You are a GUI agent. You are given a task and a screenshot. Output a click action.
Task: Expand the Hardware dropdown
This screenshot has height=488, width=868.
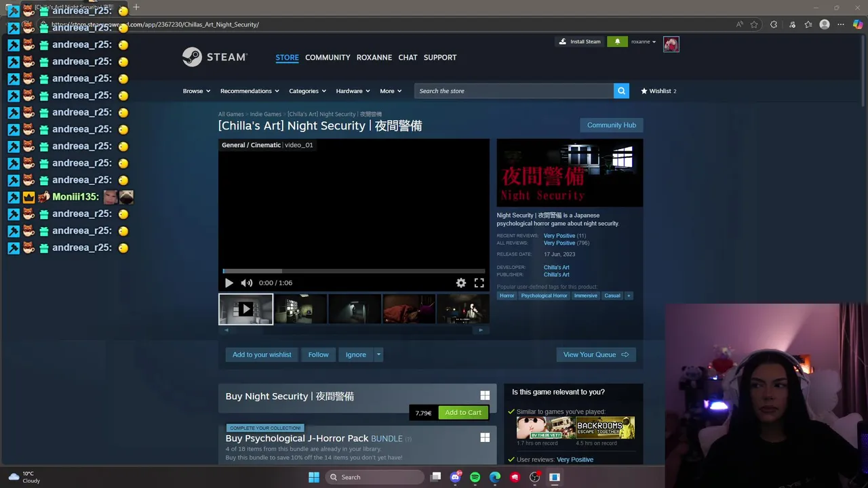(x=353, y=91)
